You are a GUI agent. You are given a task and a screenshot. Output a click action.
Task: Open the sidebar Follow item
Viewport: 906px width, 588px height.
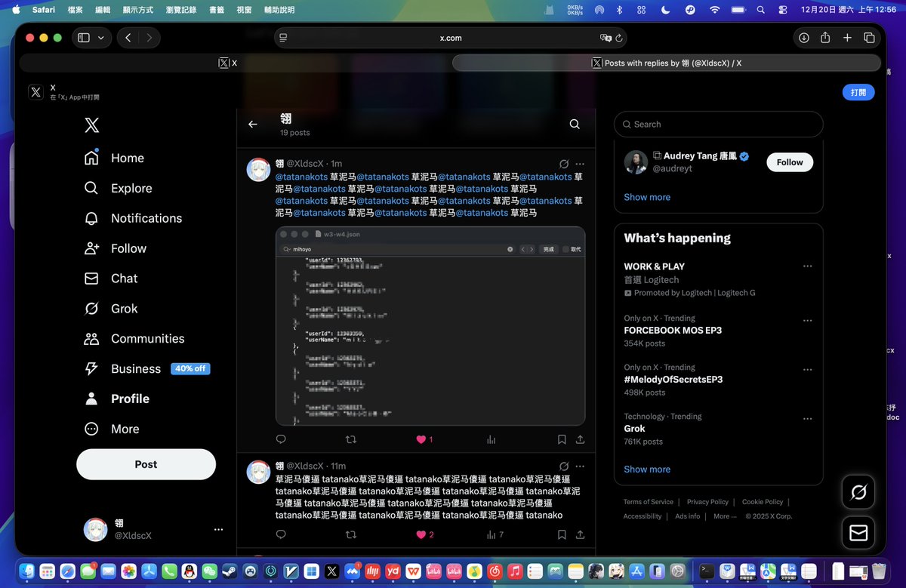pyautogui.click(x=116, y=248)
